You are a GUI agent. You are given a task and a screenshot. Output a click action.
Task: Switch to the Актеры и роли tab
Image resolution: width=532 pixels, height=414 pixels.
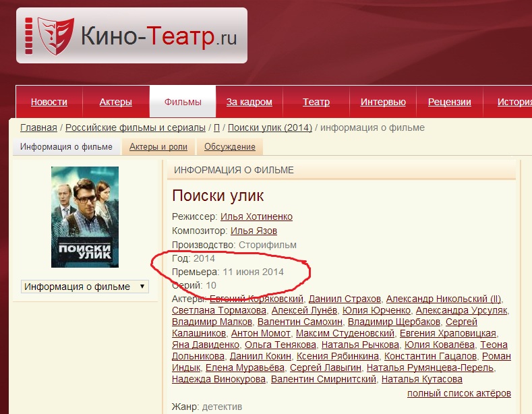[x=158, y=146]
